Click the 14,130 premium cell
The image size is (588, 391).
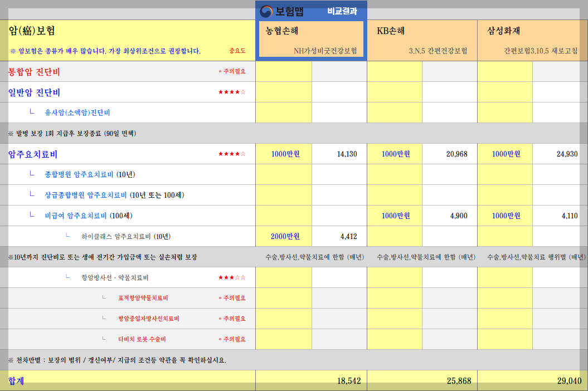[339, 154]
